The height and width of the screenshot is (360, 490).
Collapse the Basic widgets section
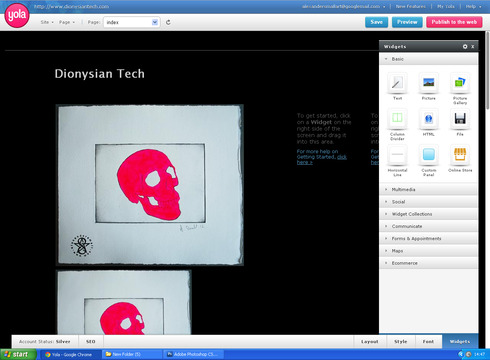pyautogui.click(x=428, y=59)
